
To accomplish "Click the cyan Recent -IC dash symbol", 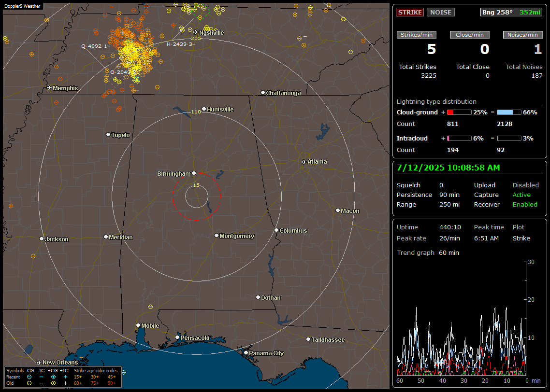I will tap(41, 377).
